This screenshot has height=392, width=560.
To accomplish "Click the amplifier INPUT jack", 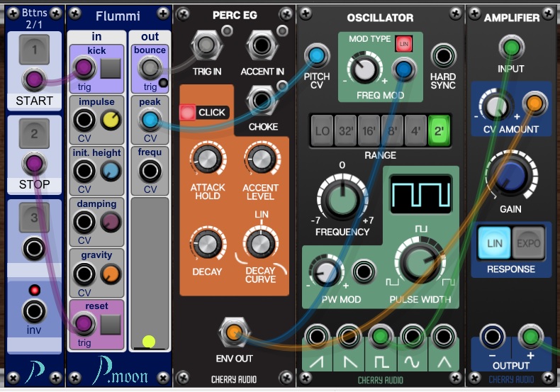I will 510,47.
